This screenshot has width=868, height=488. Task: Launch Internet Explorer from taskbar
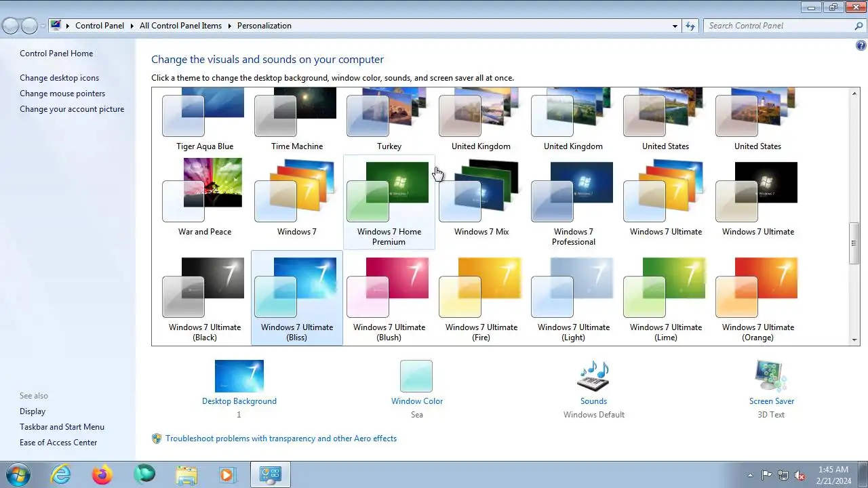61,474
